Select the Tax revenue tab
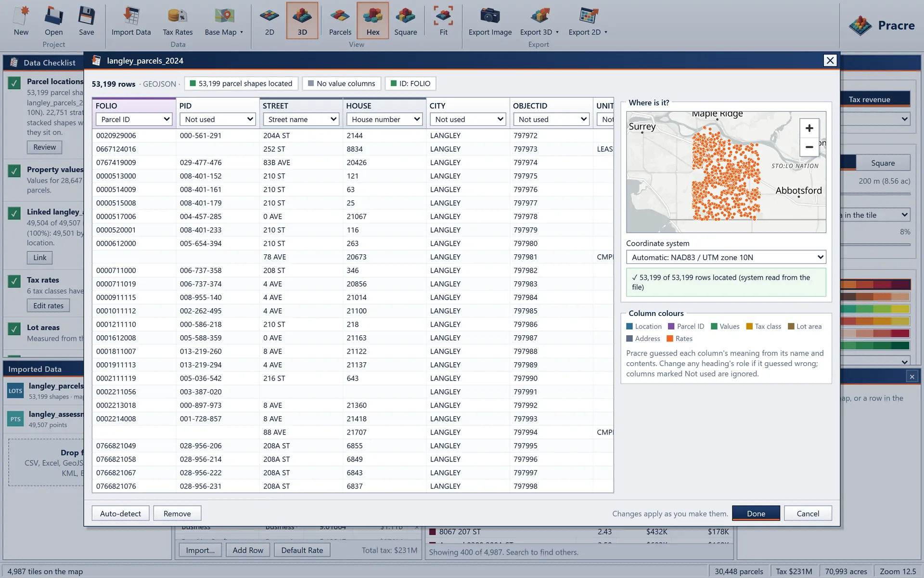Screen dimensions: 924x578 tap(875, 99)
